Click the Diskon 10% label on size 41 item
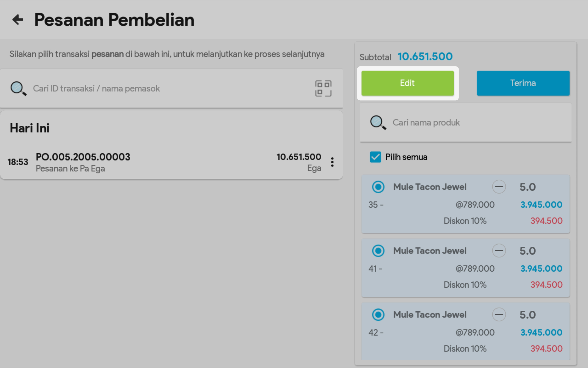Screen dimensions: 588x368 click(x=465, y=285)
